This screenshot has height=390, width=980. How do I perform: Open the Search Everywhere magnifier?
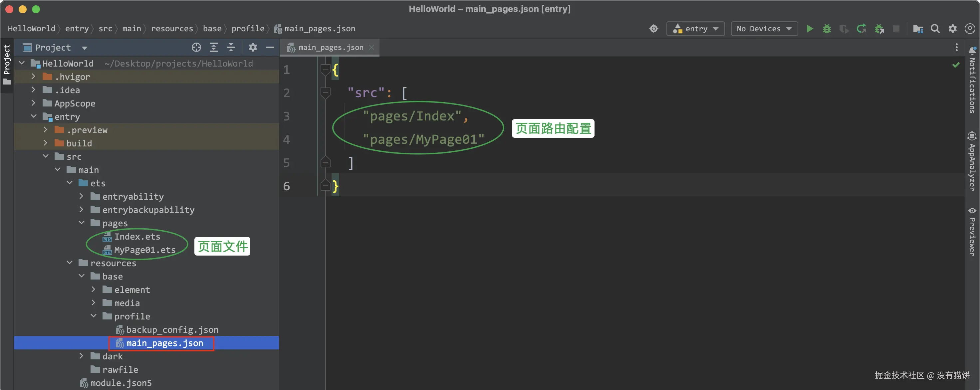pyautogui.click(x=935, y=29)
